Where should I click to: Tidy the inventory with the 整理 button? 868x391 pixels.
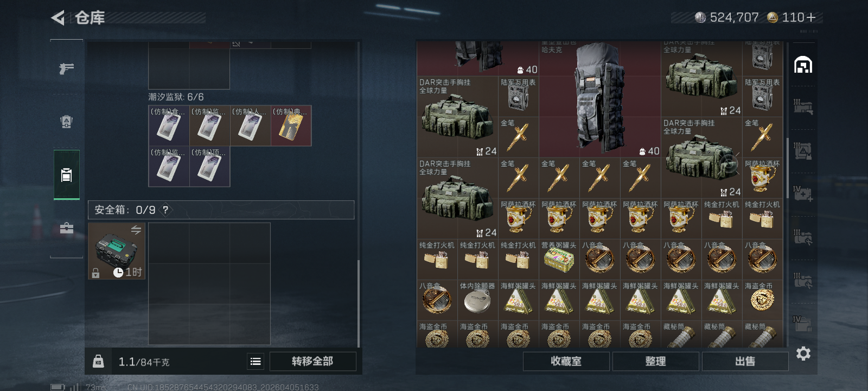(x=655, y=361)
